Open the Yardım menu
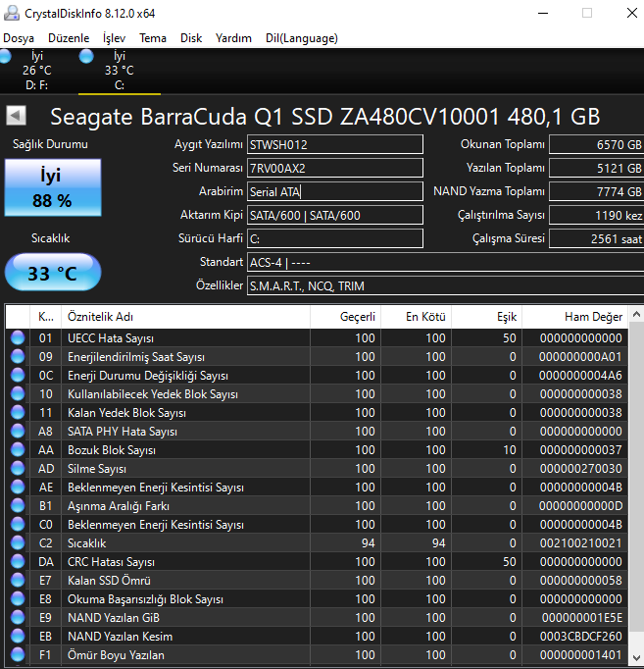 (x=233, y=38)
